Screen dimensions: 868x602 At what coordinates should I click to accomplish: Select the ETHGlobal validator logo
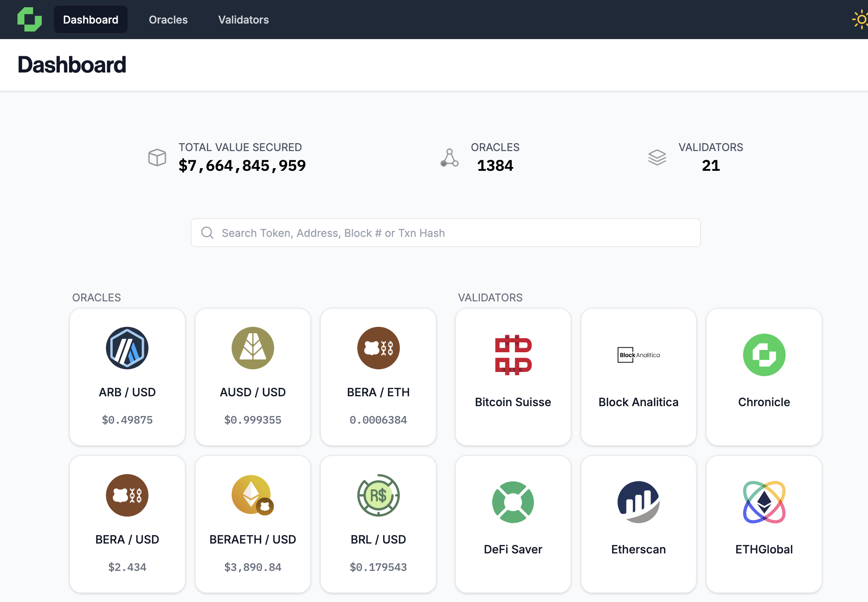click(764, 502)
